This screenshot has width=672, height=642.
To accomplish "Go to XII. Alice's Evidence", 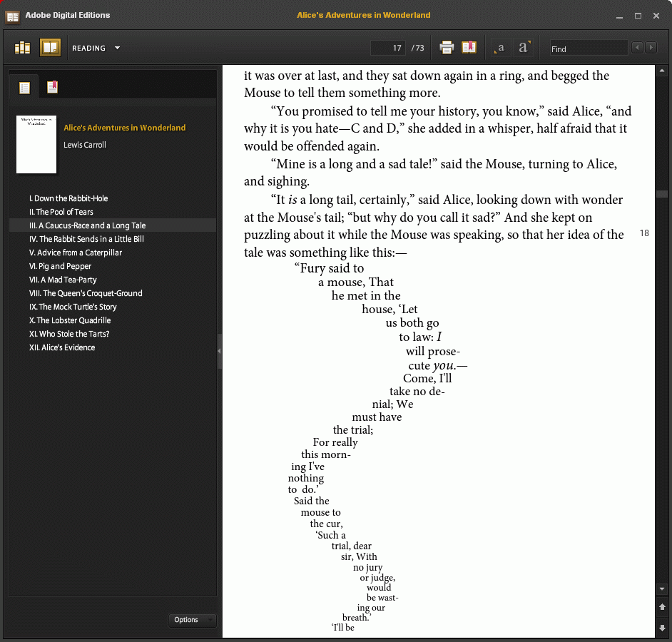I will [x=62, y=347].
